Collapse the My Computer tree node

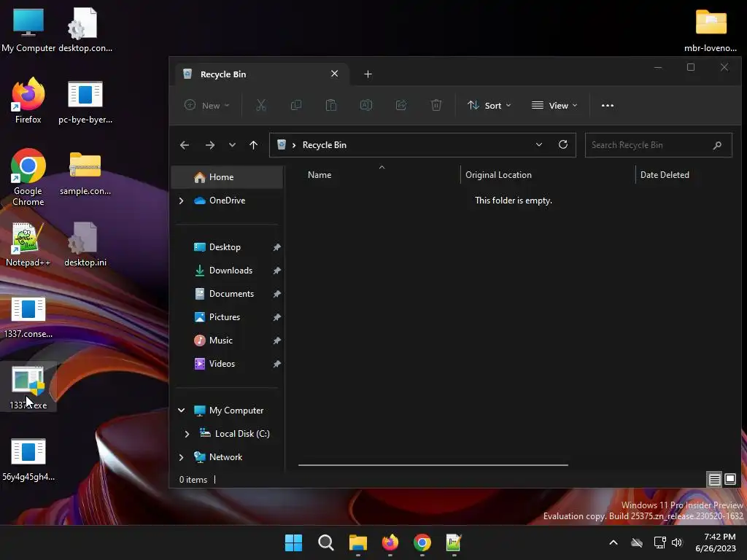[x=181, y=410]
